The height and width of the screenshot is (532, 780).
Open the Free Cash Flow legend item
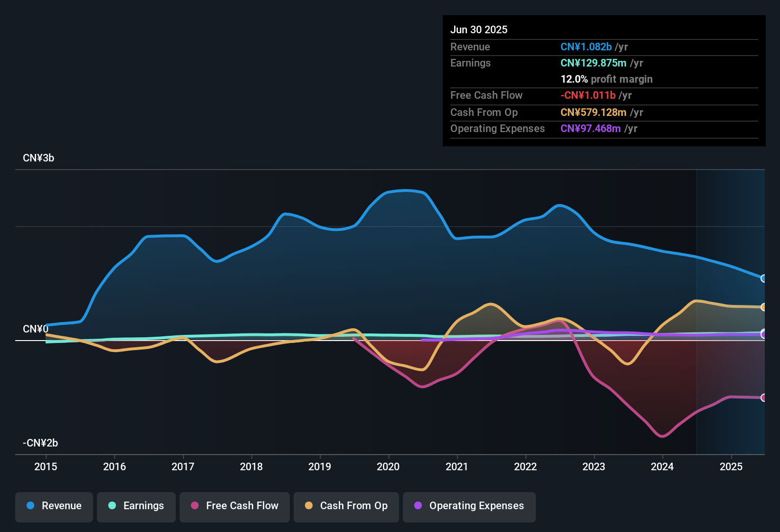tap(234, 506)
